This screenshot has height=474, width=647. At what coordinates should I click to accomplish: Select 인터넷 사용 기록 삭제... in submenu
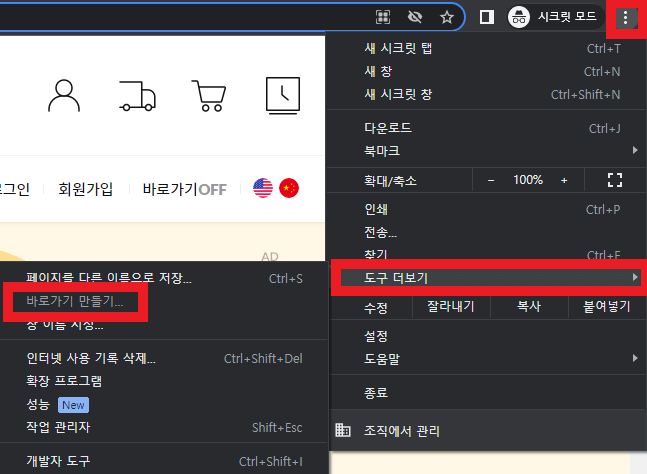point(164,358)
